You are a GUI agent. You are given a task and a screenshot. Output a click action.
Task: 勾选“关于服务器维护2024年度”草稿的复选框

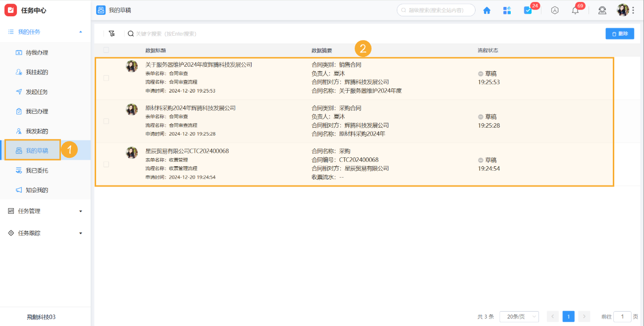[106, 78]
